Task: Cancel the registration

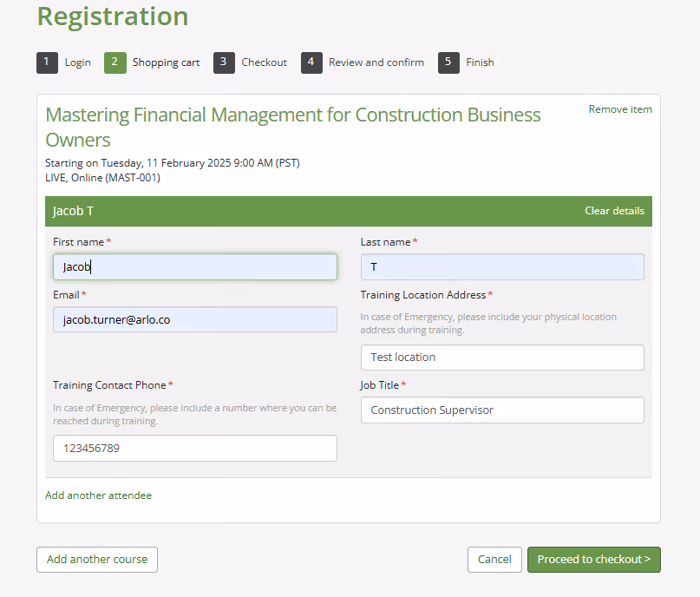Action: 494,560
